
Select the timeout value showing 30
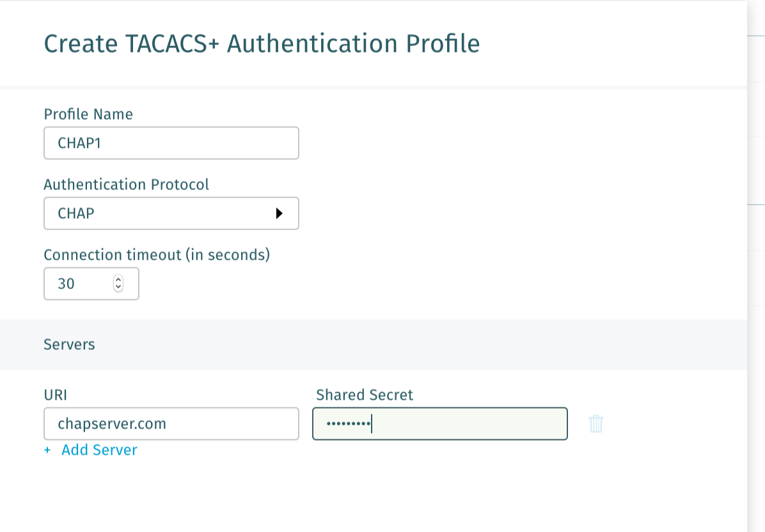click(83, 283)
